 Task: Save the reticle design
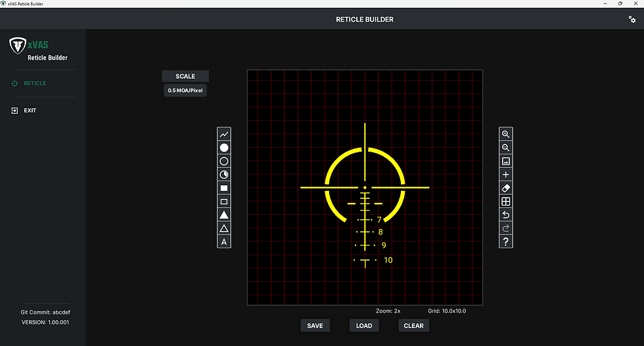pos(315,326)
